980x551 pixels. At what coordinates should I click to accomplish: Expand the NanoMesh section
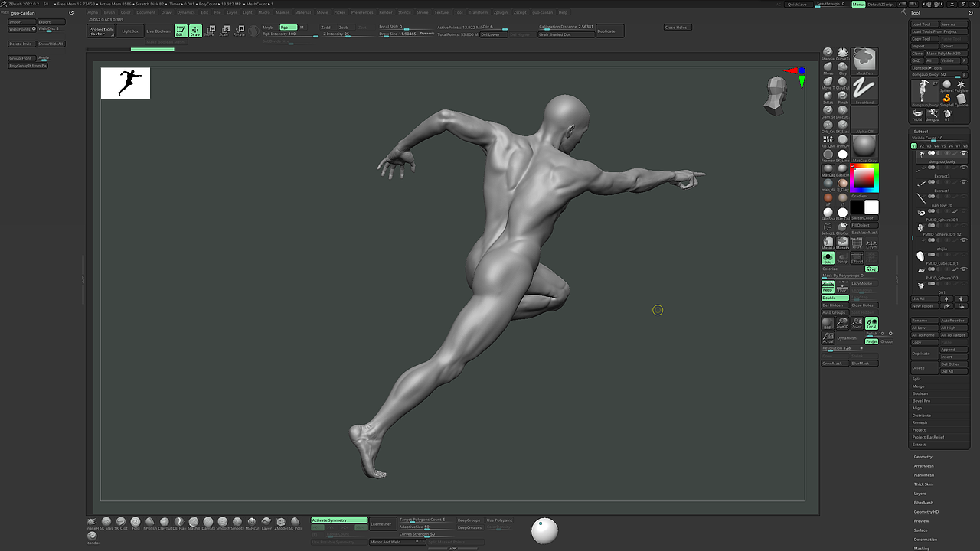coord(924,475)
